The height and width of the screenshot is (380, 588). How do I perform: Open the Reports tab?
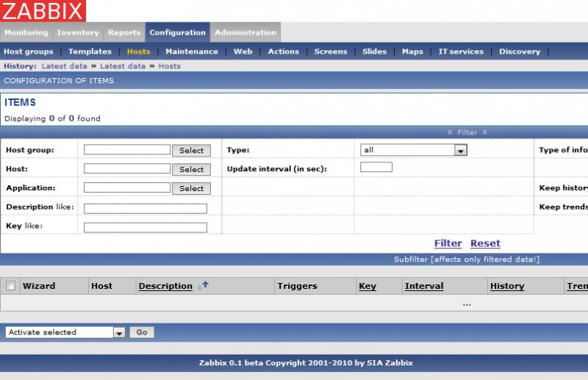pyautogui.click(x=124, y=32)
